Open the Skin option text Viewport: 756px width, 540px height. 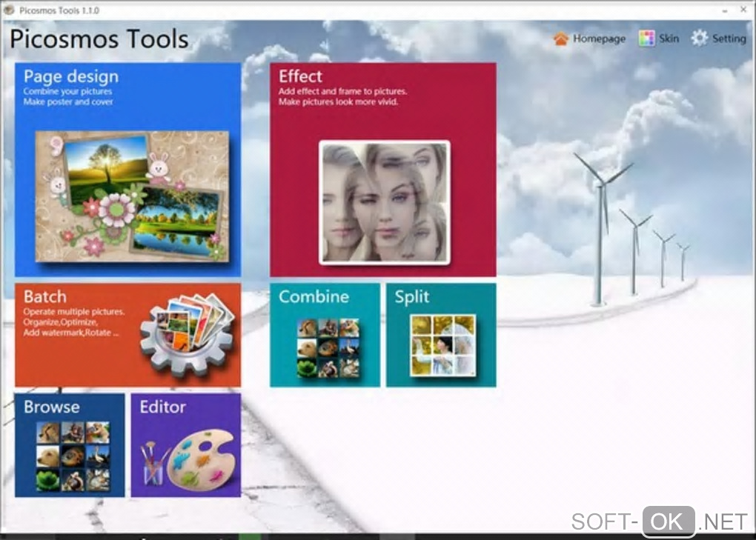pyautogui.click(x=669, y=39)
